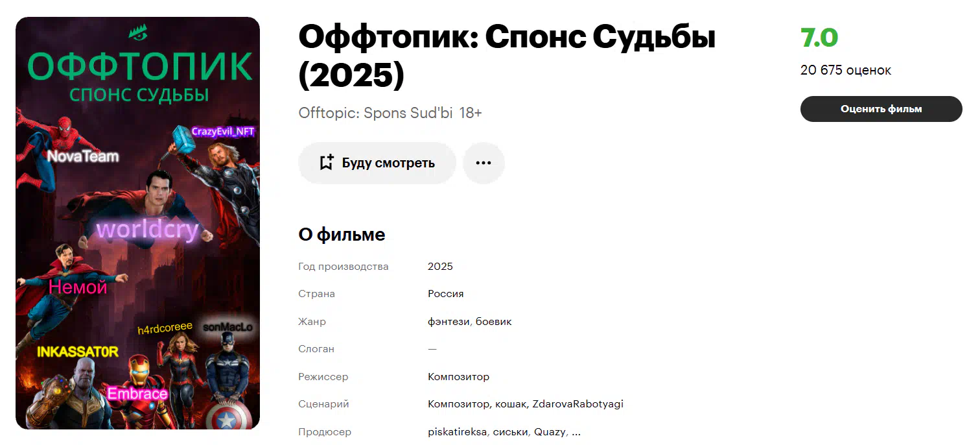Click the green eye logo on poster
The height and width of the screenshot is (445, 980).
138,30
